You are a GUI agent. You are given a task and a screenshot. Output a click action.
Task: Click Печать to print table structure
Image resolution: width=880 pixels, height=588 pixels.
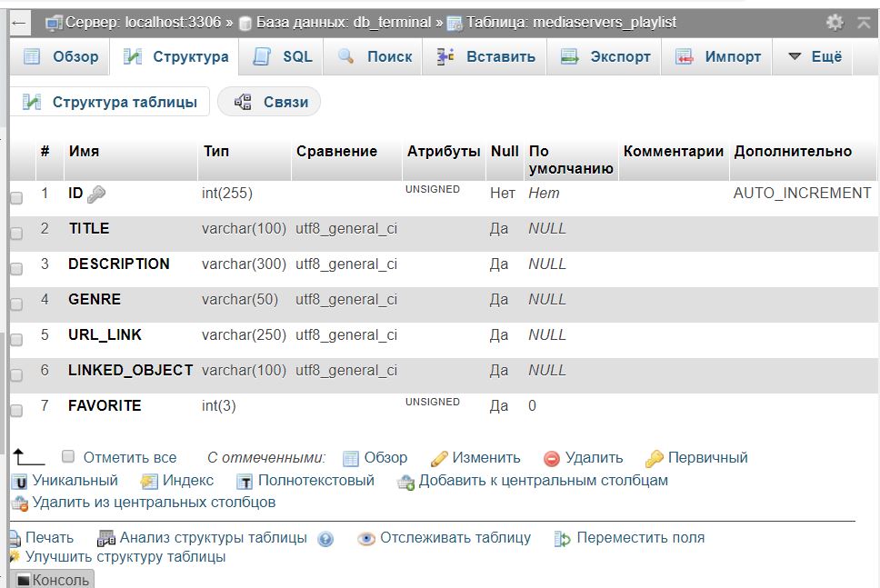tap(48, 537)
